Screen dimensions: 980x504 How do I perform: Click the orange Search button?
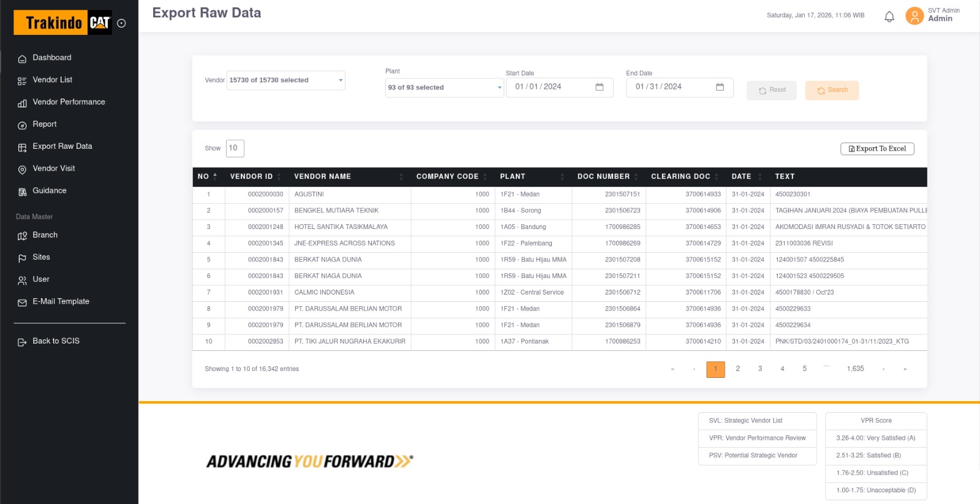pyautogui.click(x=832, y=90)
